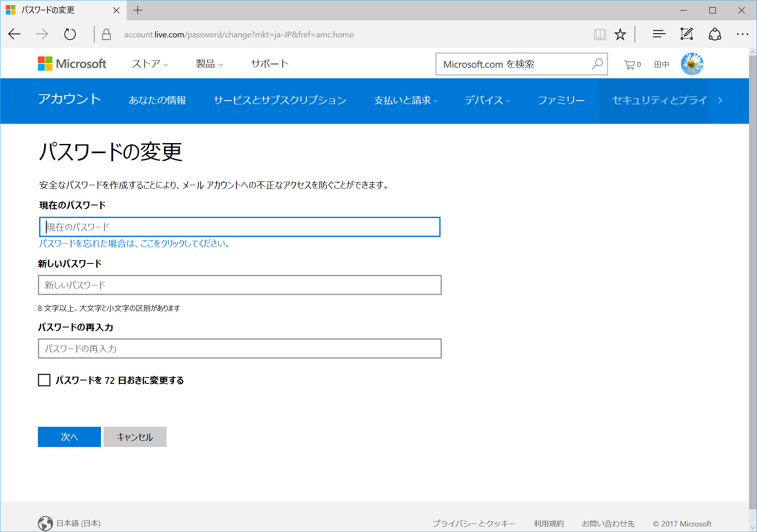Click the Microsoft logo
The image size is (757, 532).
click(72, 64)
